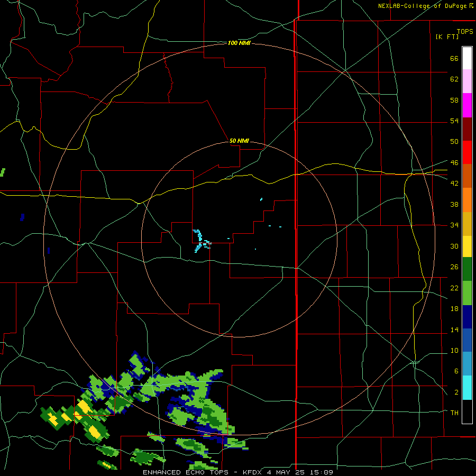The width and height of the screenshot is (476, 476).
Task: Select the dark orange legend swatch
Action: click(x=467, y=176)
